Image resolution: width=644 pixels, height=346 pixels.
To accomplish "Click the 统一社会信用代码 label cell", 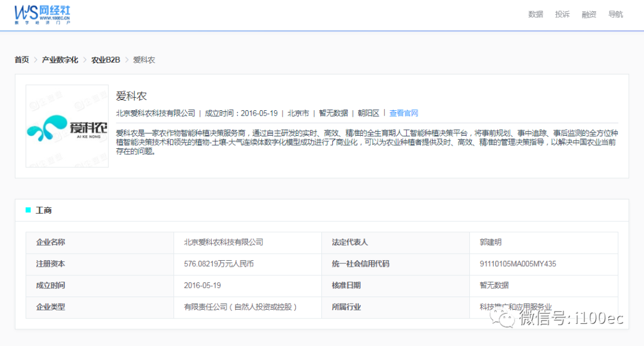I will [395, 264].
